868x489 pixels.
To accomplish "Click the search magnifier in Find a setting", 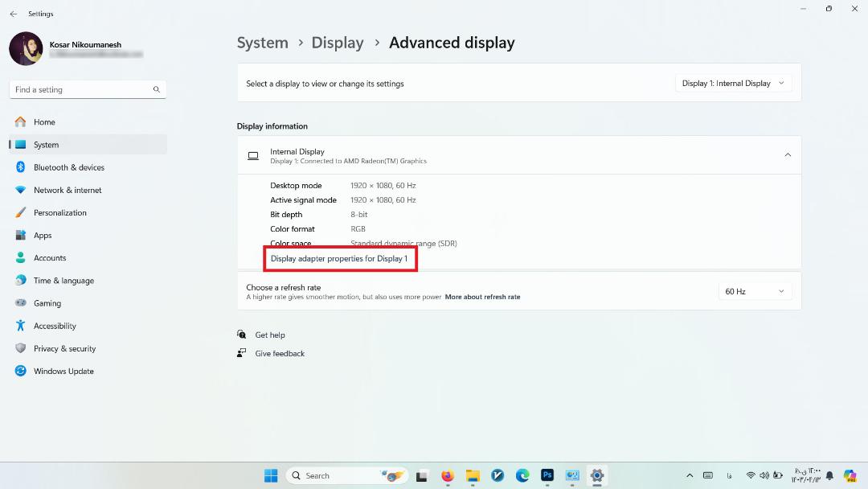I will pyautogui.click(x=157, y=89).
